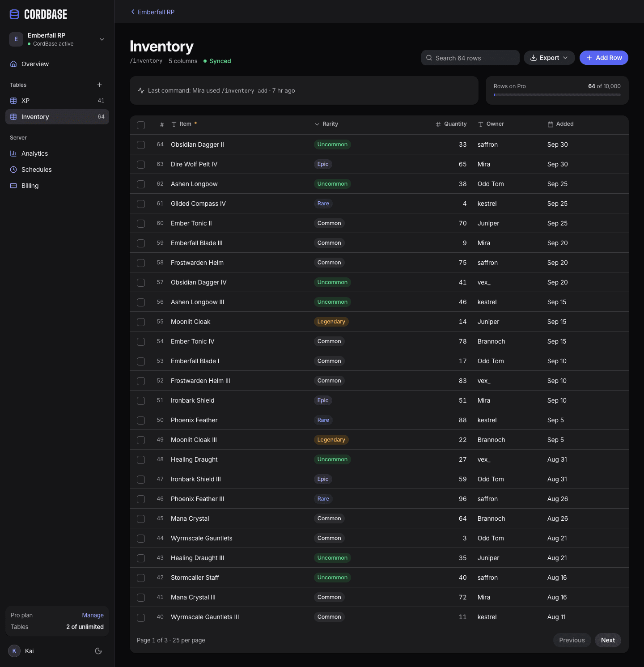Open the Rarity column header dropdown
The image size is (644, 667).
point(326,124)
